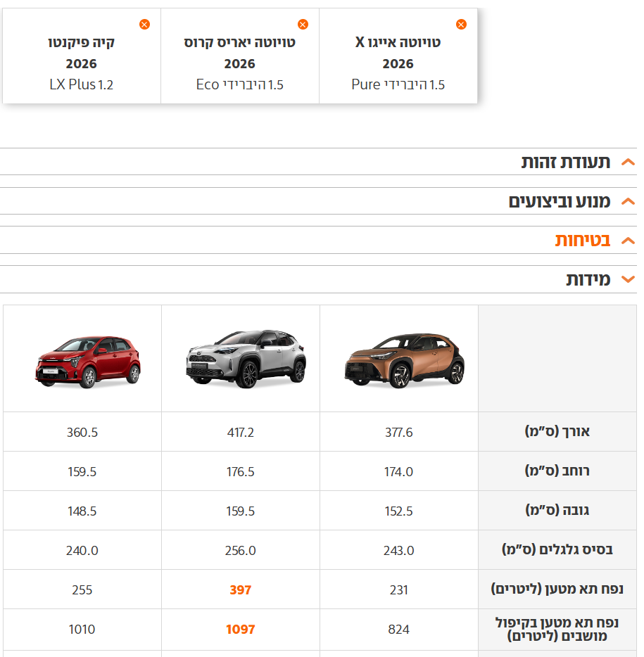Open the קיה פיקנטו 2026 title
The height and width of the screenshot is (657, 644).
point(81,53)
